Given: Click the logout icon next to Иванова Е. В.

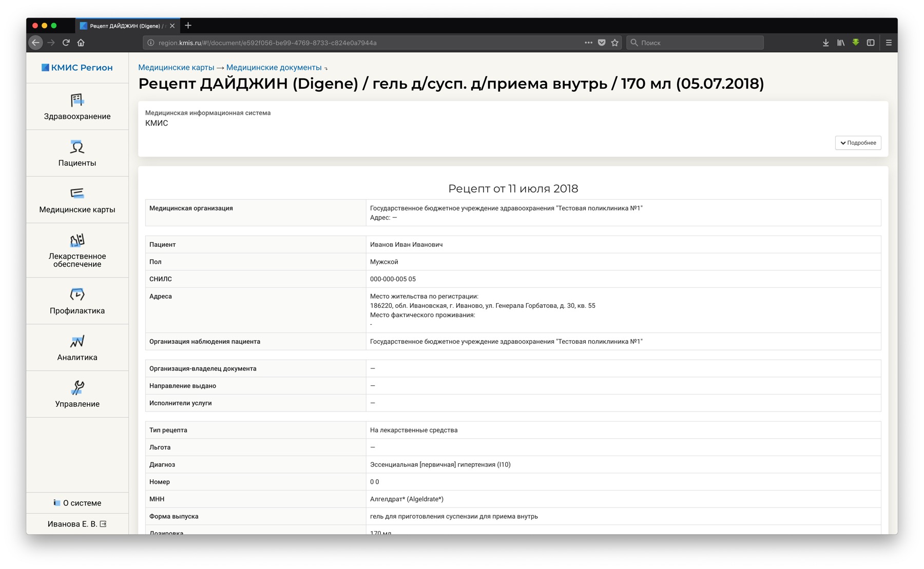Looking at the screenshot, I should [x=103, y=524].
